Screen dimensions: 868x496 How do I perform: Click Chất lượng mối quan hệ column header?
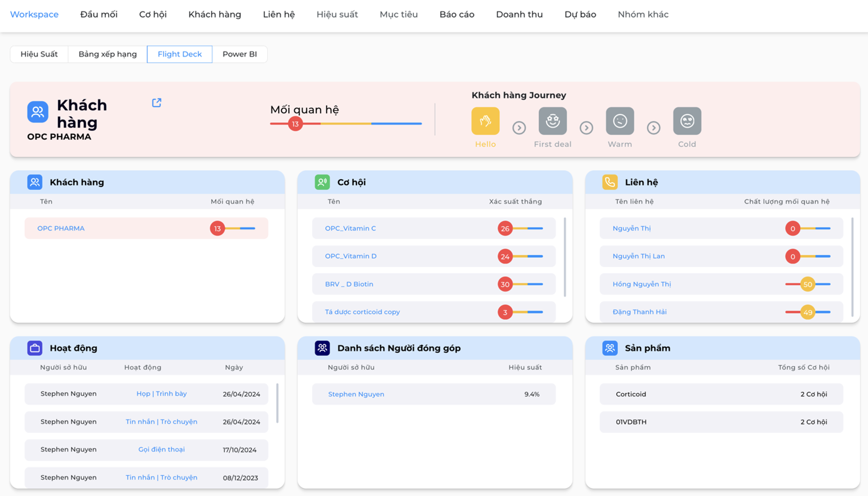tap(787, 201)
